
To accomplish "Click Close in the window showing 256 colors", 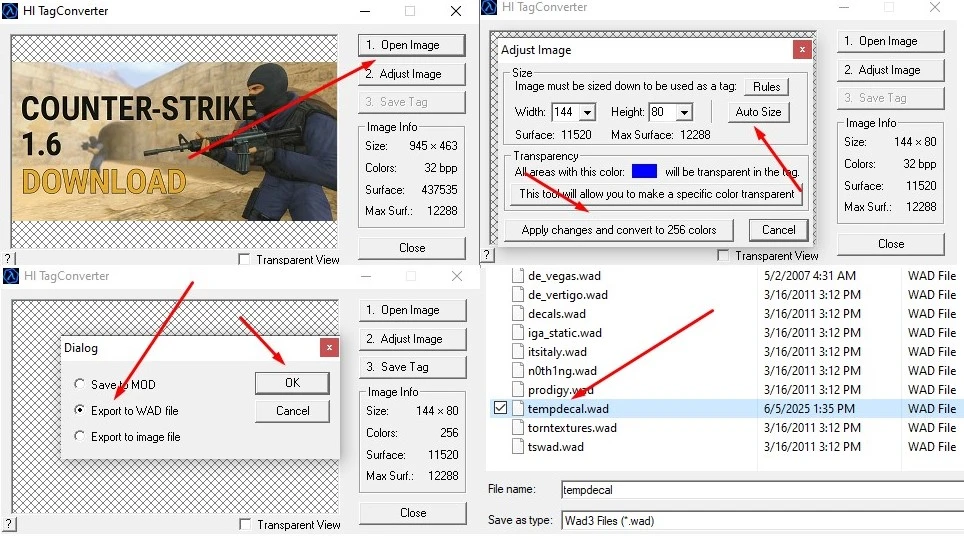I will [413, 513].
